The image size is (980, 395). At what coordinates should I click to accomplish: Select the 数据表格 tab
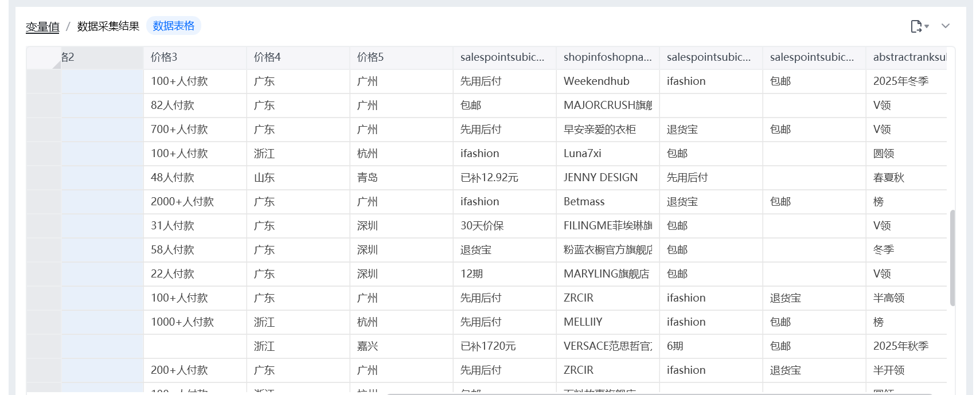click(174, 26)
